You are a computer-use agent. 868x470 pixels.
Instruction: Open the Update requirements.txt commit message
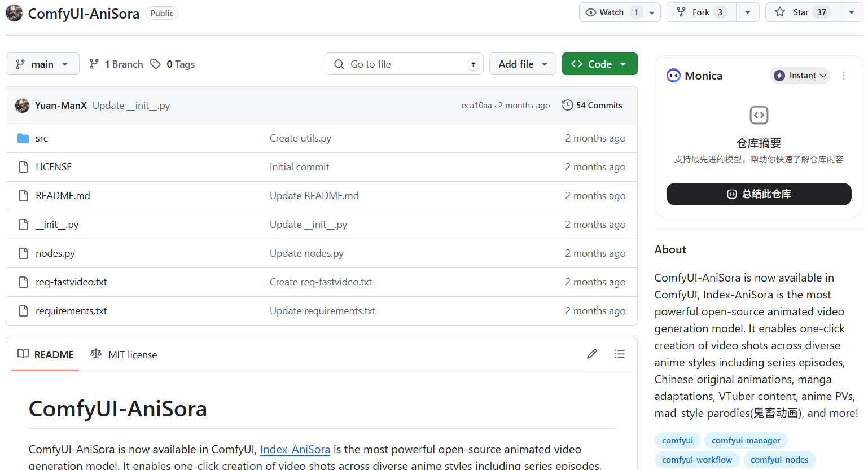(x=322, y=311)
